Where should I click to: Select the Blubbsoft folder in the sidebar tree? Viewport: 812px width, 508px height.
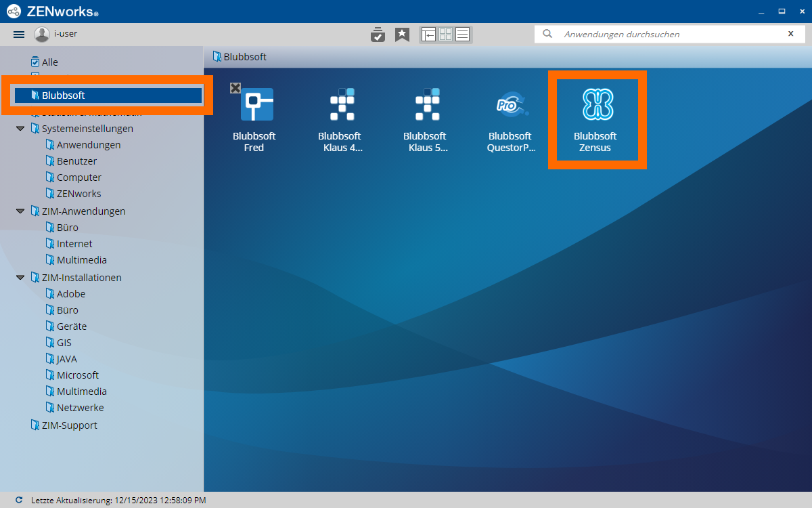tap(108, 96)
